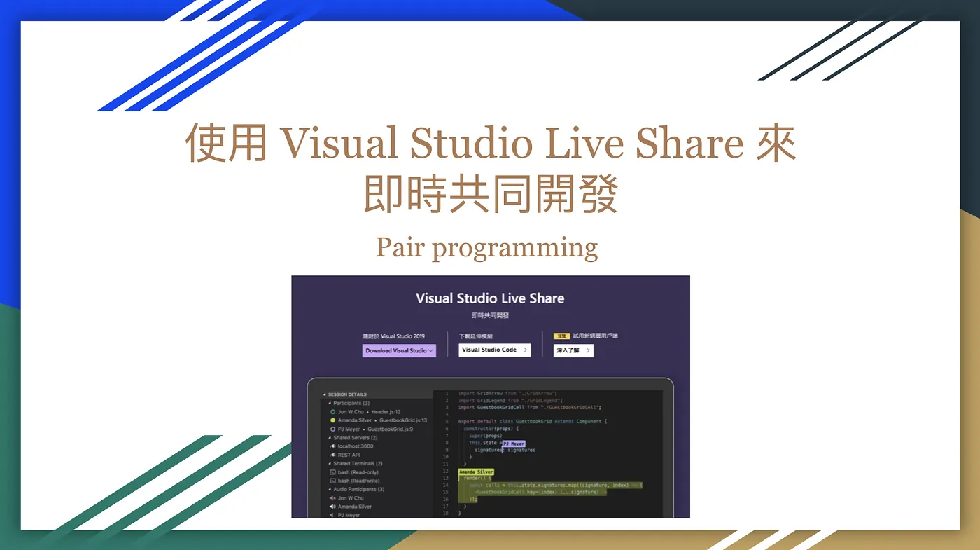Select bash (Read-only) terminal entry
This screenshot has width=980, height=550.
(358, 472)
